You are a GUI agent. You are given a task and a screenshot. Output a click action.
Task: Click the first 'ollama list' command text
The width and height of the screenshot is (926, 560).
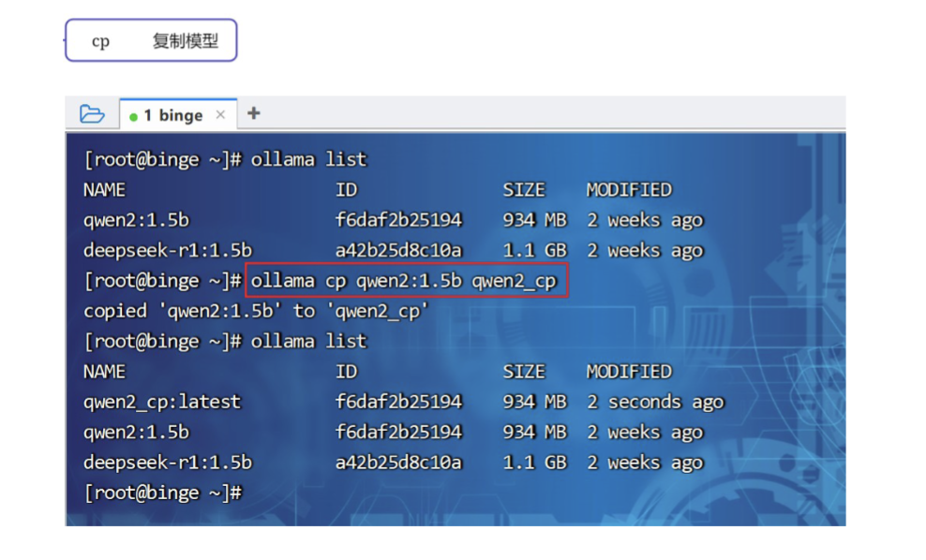pos(309,159)
